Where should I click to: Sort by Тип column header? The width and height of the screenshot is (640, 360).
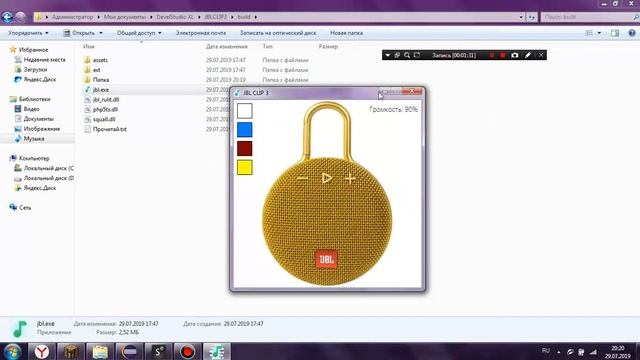click(267, 47)
